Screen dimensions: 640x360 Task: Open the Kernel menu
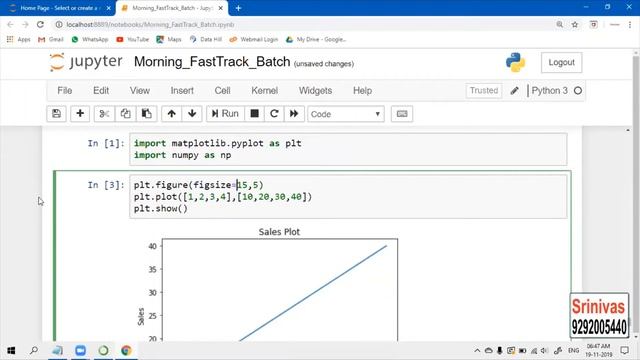(264, 91)
